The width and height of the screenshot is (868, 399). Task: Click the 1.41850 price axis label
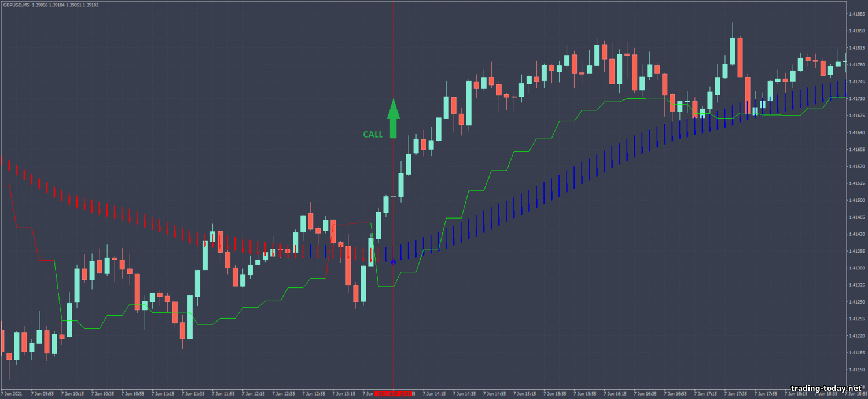(x=858, y=31)
